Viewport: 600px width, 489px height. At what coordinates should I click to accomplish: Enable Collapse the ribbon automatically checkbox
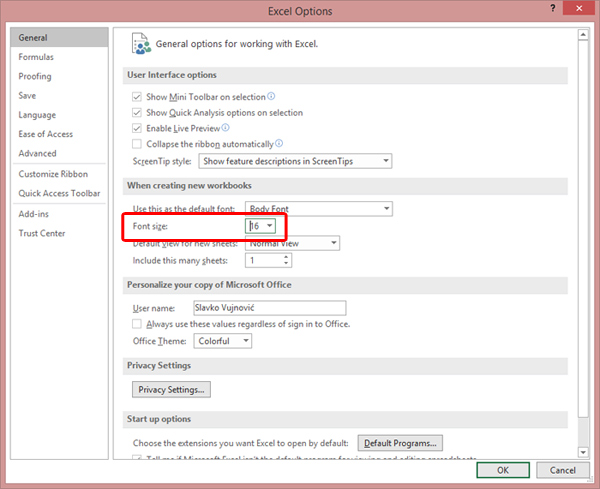[137, 145]
